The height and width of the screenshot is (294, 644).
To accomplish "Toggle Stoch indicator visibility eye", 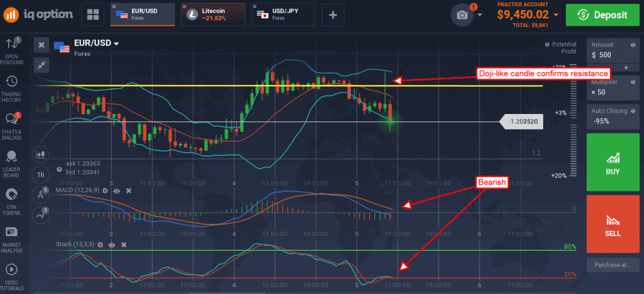I will click(112, 245).
